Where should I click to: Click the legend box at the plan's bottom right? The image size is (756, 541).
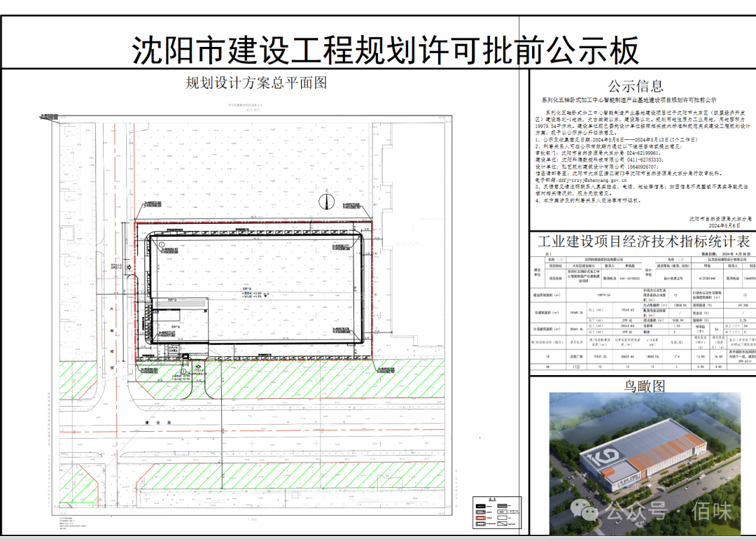(x=496, y=512)
